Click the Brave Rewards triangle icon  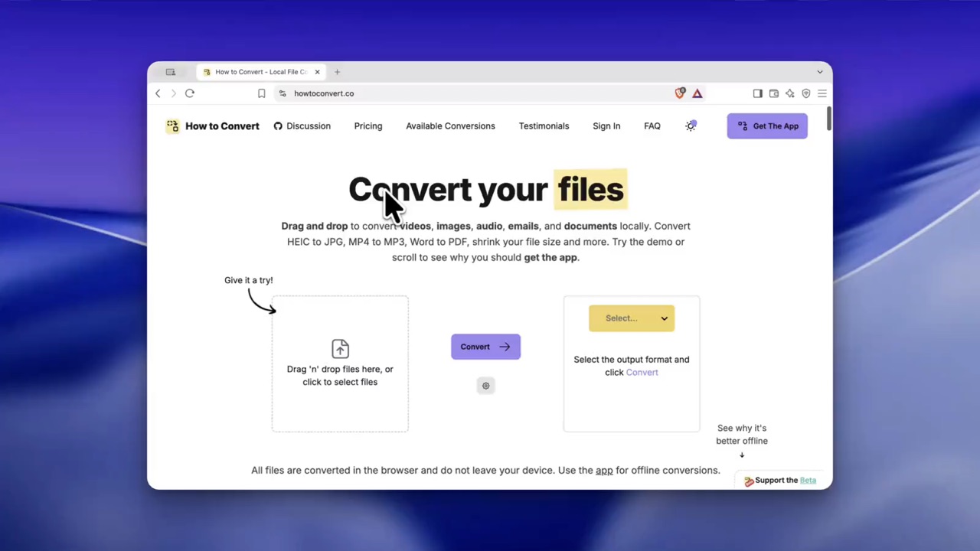pos(697,93)
